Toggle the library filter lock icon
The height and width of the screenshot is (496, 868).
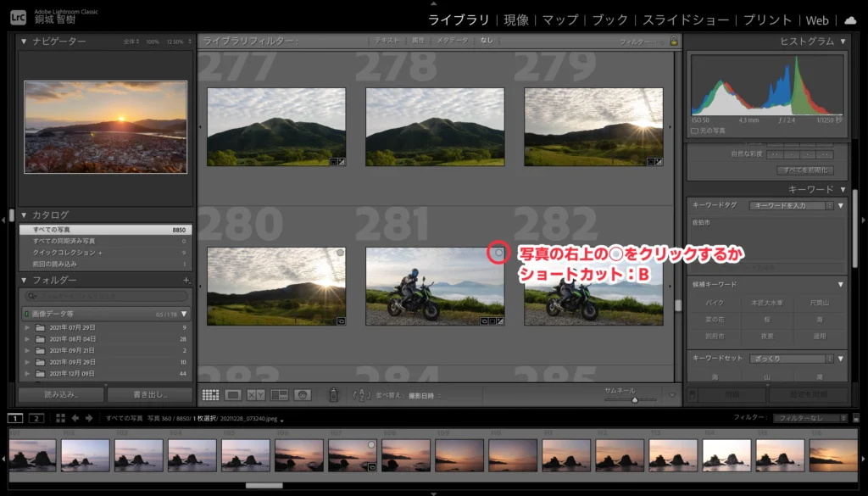pos(673,41)
